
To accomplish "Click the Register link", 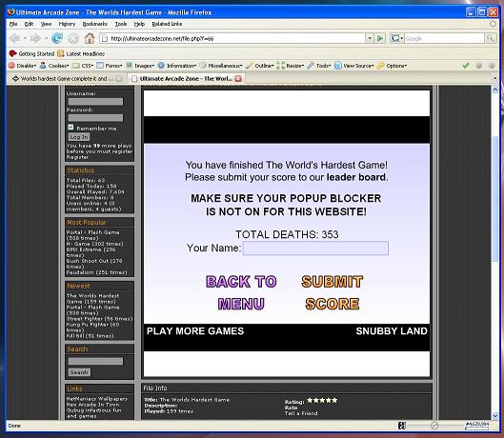I will point(77,157).
